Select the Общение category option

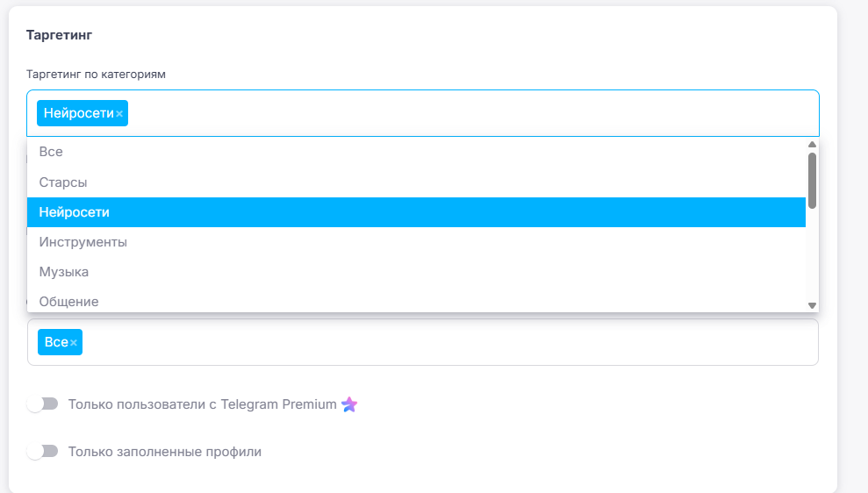coord(68,302)
